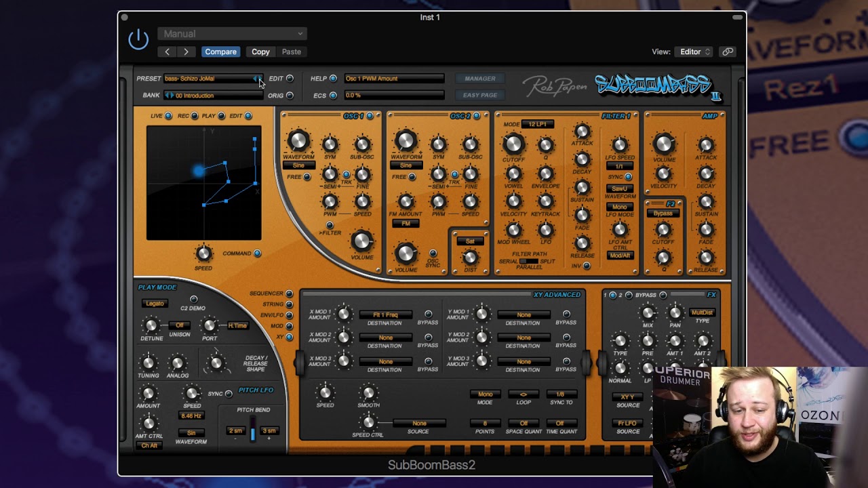Switch to the STRING page
868x488 pixels.
pos(290,304)
